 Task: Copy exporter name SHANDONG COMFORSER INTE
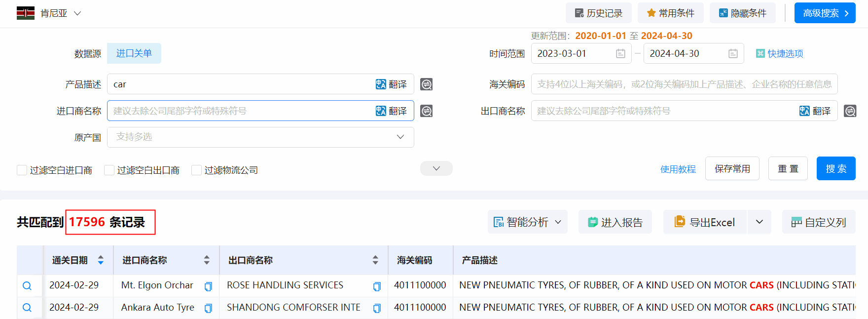(x=377, y=309)
